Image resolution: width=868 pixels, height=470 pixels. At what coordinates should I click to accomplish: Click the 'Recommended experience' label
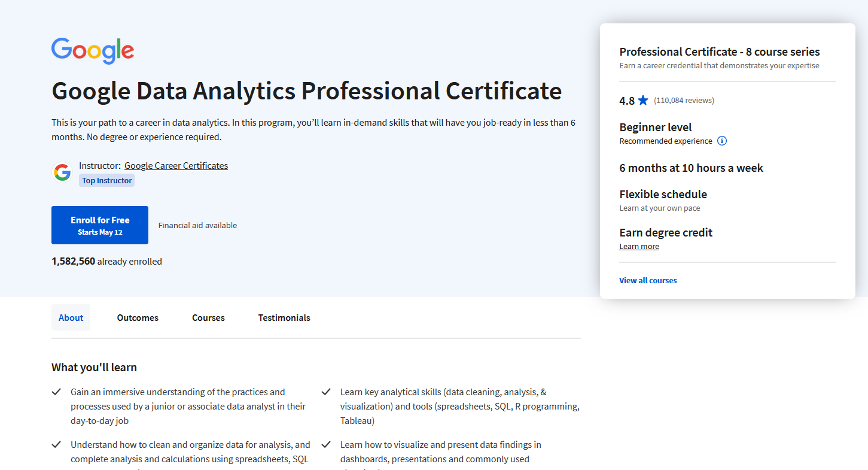(666, 141)
